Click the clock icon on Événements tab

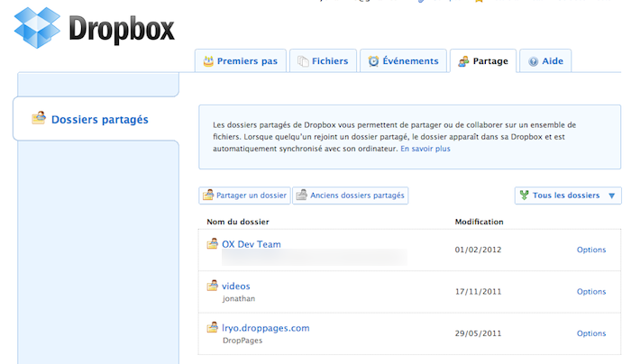tap(373, 61)
